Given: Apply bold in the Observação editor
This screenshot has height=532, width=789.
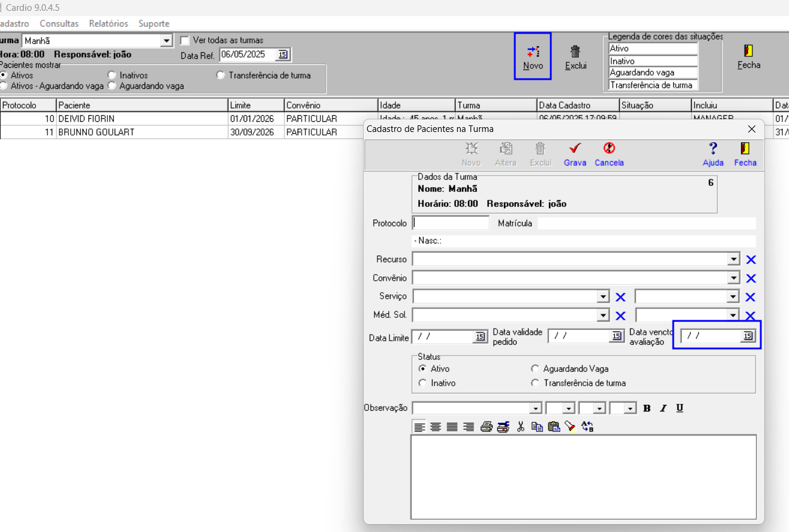Looking at the screenshot, I should [647, 408].
